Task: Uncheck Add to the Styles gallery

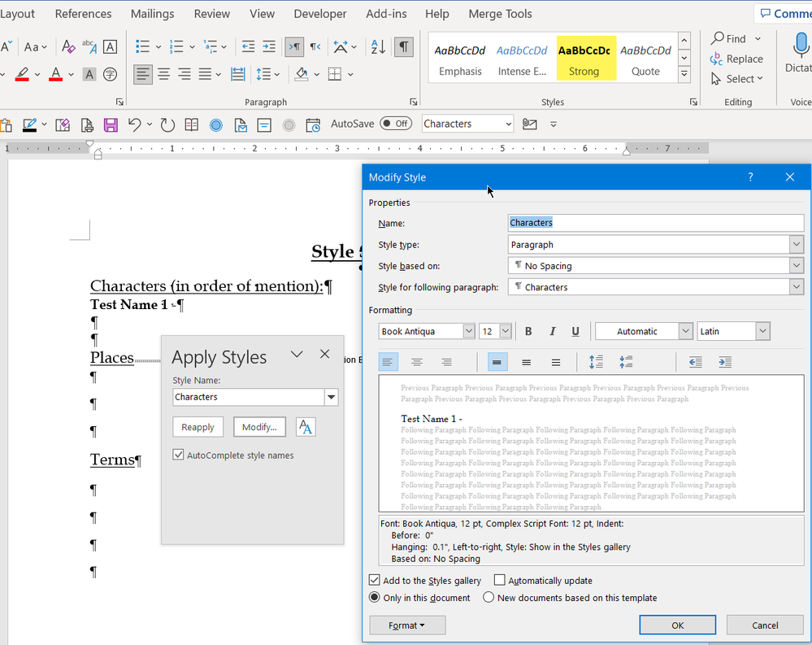Action: pyautogui.click(x=374, y=580)
